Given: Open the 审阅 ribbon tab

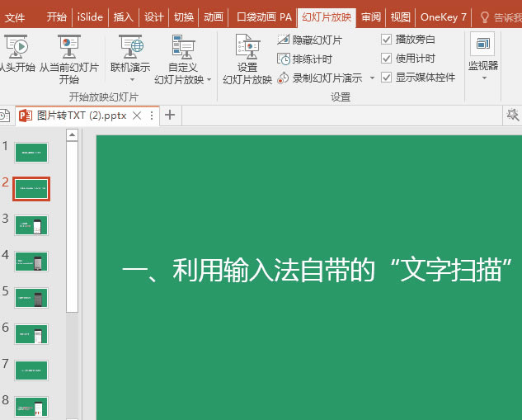Looking at the screenshot, I should (370, 17).
